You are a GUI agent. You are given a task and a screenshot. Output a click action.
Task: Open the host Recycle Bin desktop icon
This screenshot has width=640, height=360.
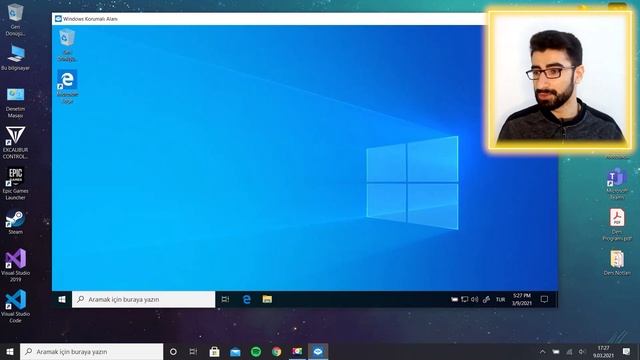pos(15,19)
